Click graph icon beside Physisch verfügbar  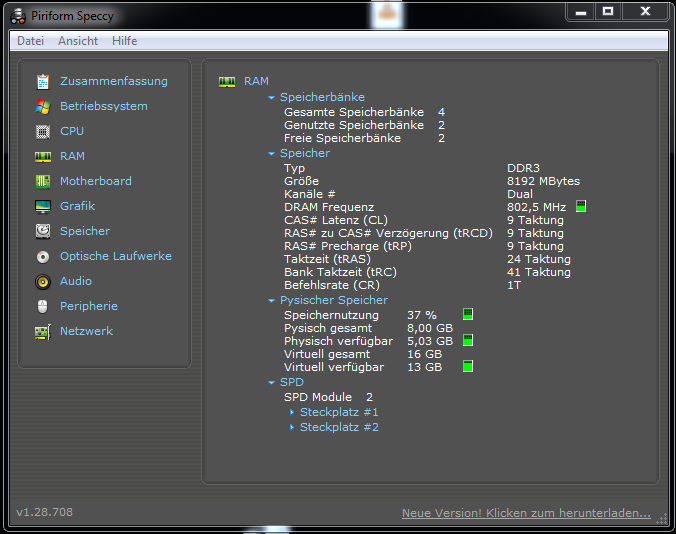click(x=468, y=340)
